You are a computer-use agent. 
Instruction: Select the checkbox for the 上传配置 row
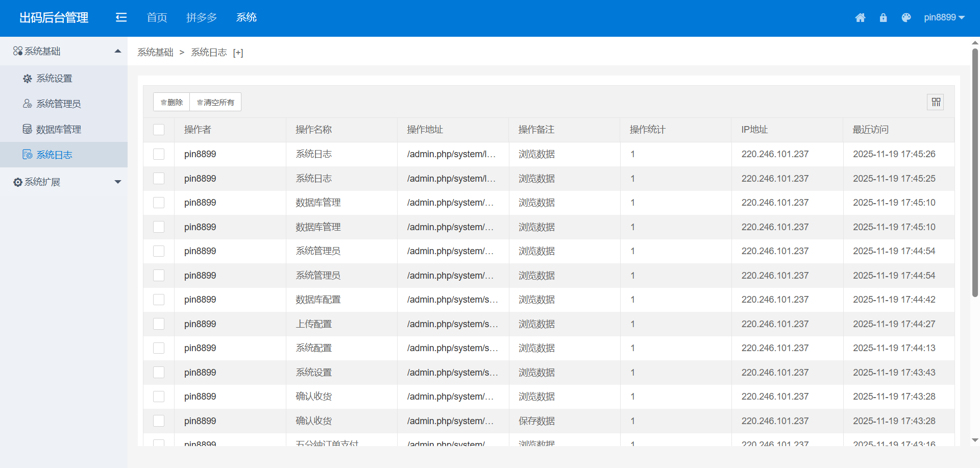159,324
